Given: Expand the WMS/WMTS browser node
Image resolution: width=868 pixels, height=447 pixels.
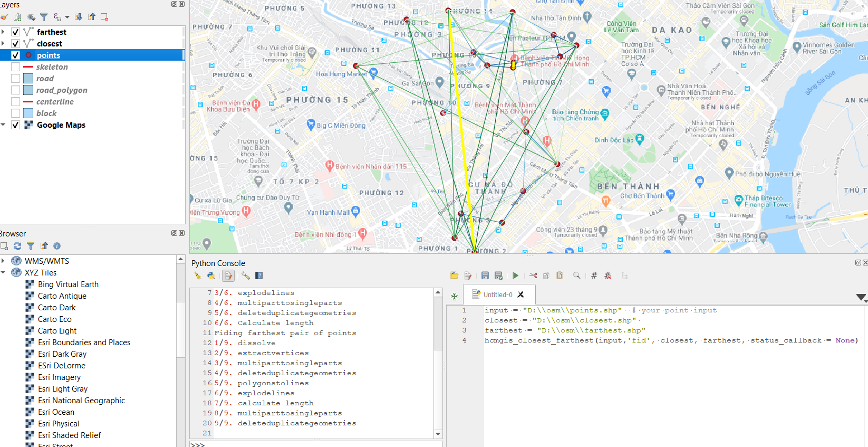Looking at the screenshot, I should [3, 261].
